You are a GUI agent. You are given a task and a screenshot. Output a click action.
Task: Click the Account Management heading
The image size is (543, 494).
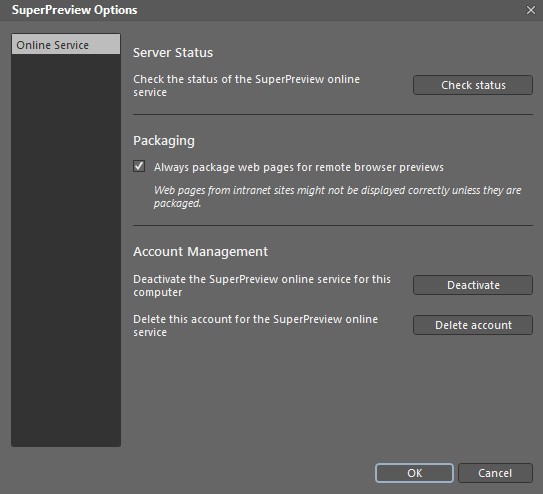(201, 252)
